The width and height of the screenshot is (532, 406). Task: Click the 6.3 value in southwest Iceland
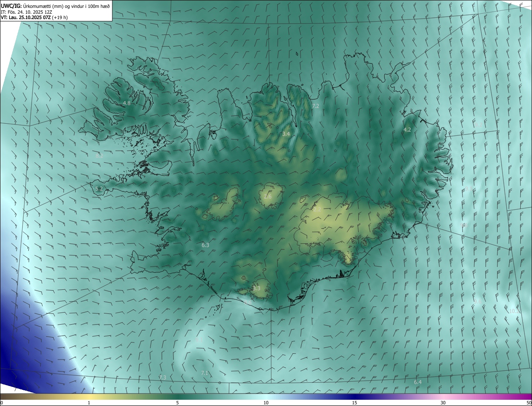[205, 245]
